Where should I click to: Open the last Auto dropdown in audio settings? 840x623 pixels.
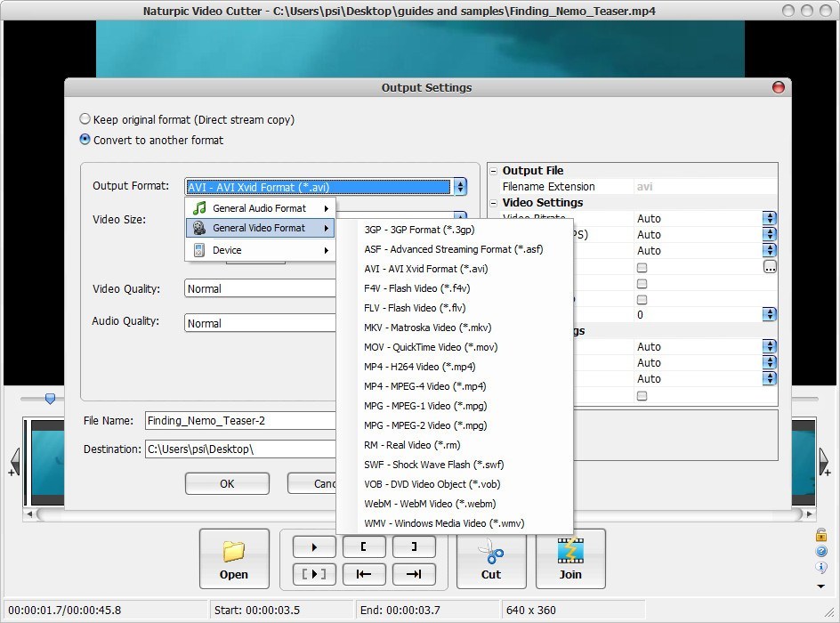[x=770, y=379]
